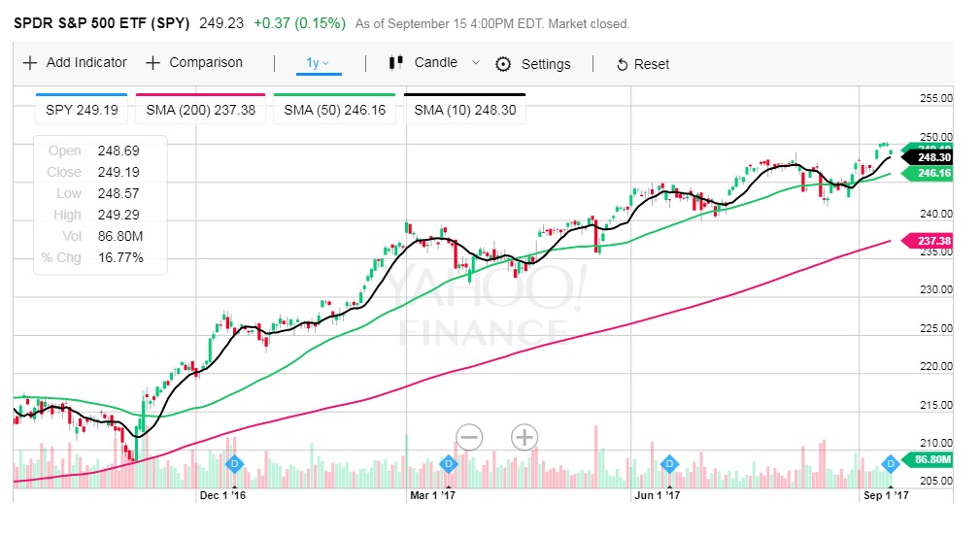The height and width of the screenshot is (536, 980).
Task: Select the SMA (10) 248.30 legend tab
Action: point(465,110)
